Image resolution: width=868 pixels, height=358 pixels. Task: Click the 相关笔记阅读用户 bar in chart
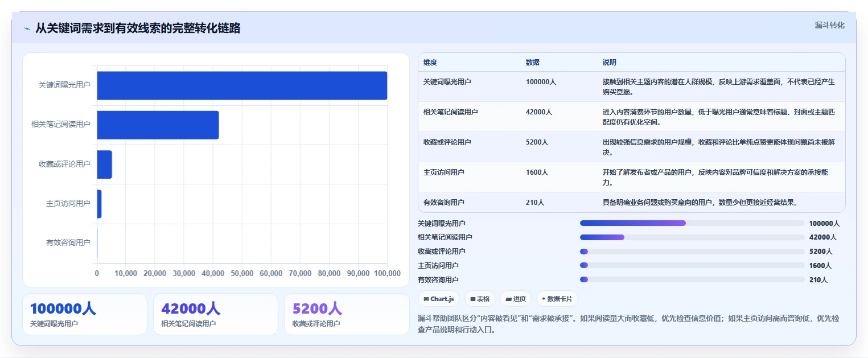[158, 125]
